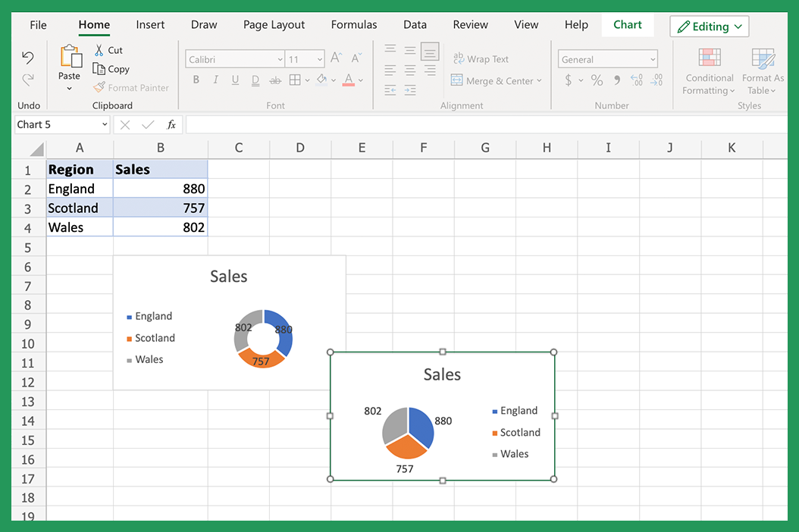
Task: Click the Increase Decimal icon
Action: [x=636, y=80]
